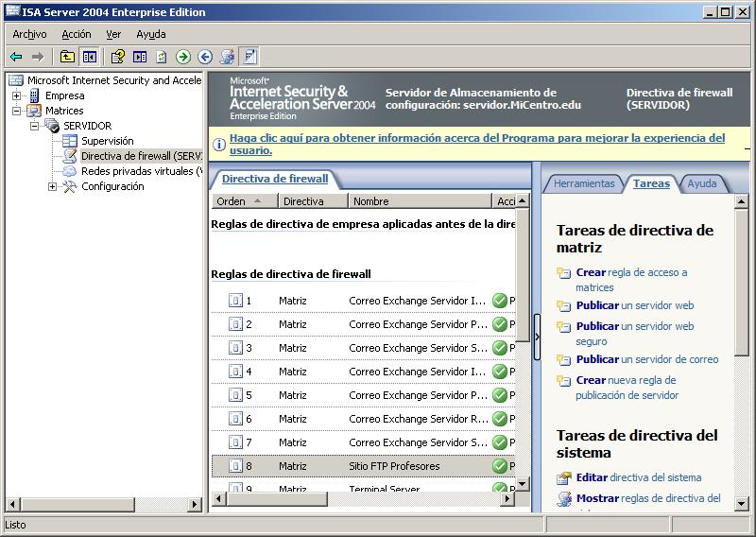Click the Back arrow toolbar icon
Image resolution: width=756 pixels, height=537 pixels.
click(16, 57)
